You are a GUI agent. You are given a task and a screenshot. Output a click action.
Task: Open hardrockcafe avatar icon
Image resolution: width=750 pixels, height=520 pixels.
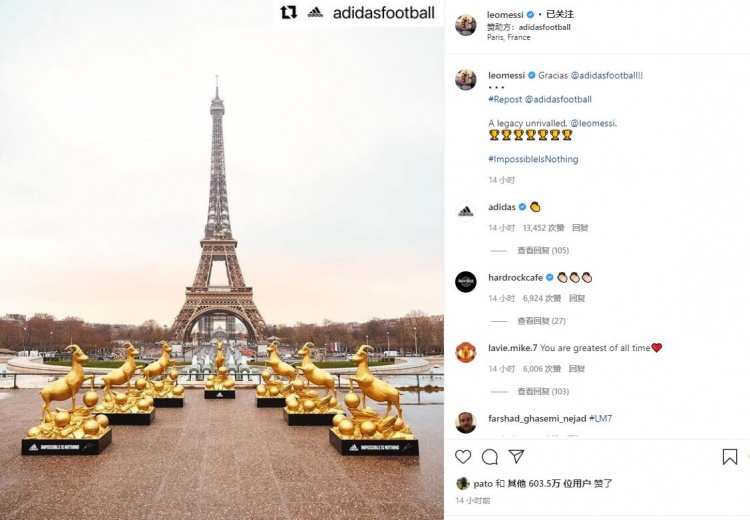[465, 282]
